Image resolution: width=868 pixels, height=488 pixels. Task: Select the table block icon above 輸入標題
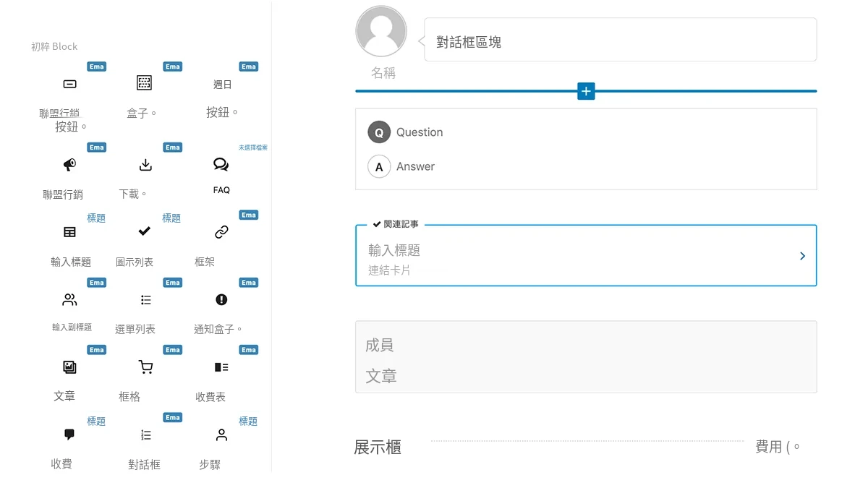coord(69,232)
